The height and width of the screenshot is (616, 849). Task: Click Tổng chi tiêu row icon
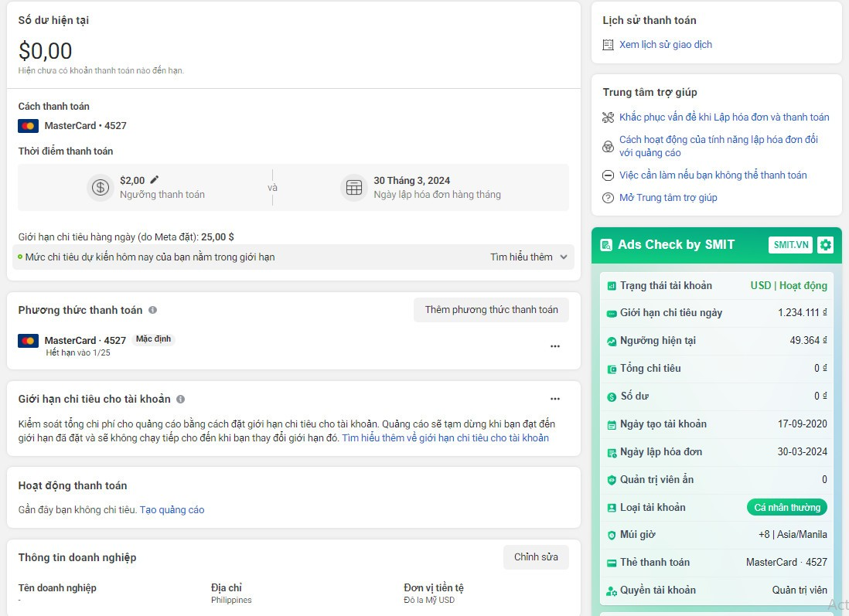pyautogui.click(x=612, y=369)
